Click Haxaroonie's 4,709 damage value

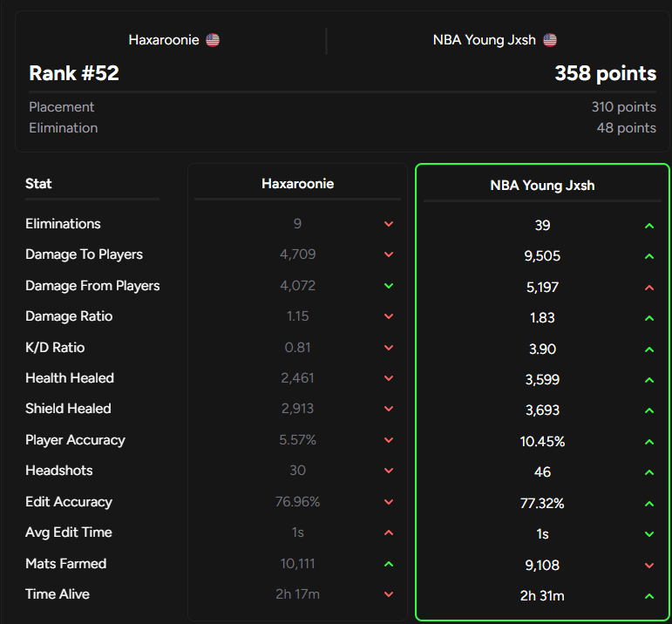pos(297,254)
